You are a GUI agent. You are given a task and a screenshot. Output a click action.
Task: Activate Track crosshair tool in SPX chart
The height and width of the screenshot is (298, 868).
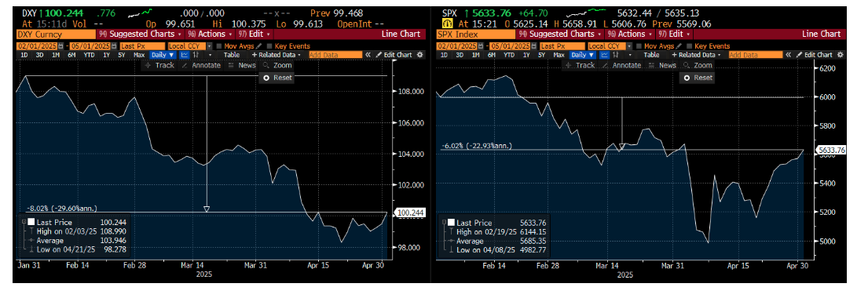(580, 65)
